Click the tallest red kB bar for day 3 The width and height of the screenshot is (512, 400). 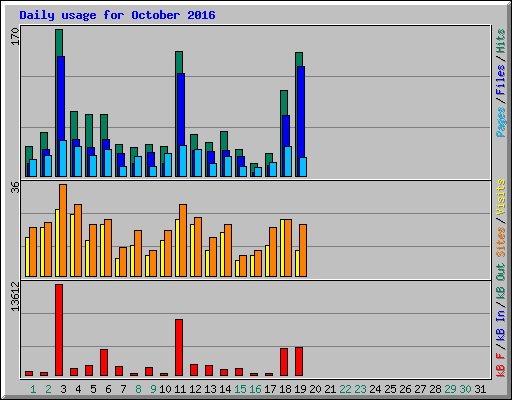tap(59, 330)
